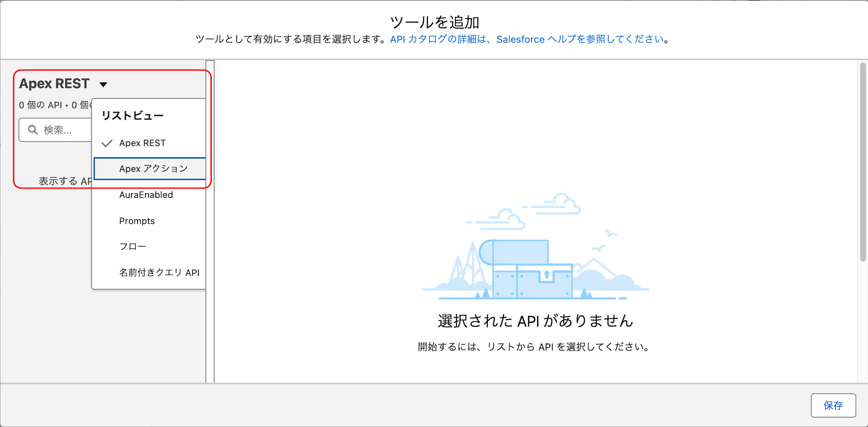
Task: Click the magnifier search icon
Action: (33, 129)
